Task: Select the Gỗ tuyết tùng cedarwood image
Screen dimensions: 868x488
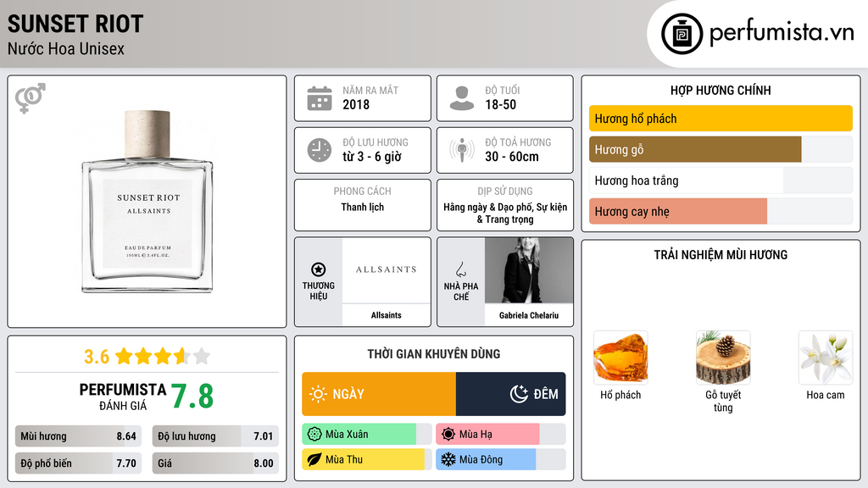Action: (x=723, y=358)
